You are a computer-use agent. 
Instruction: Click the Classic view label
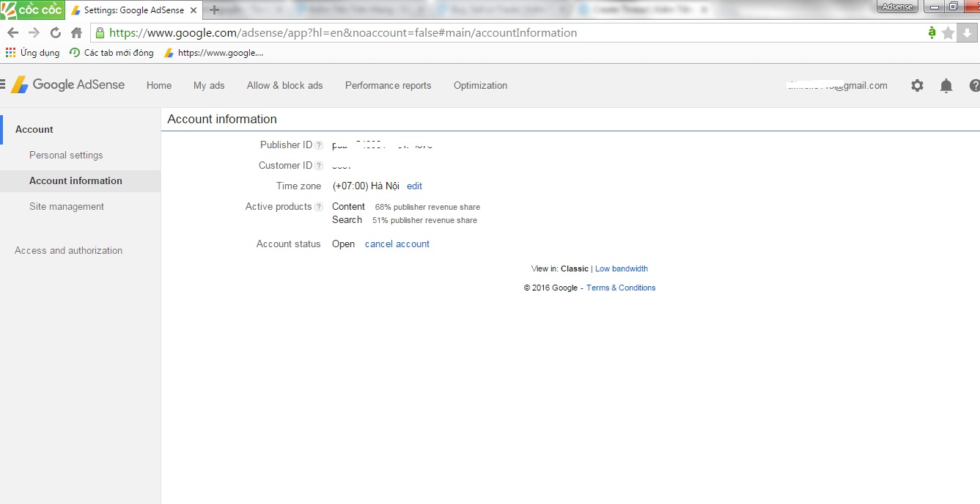[x=575, y=269]
